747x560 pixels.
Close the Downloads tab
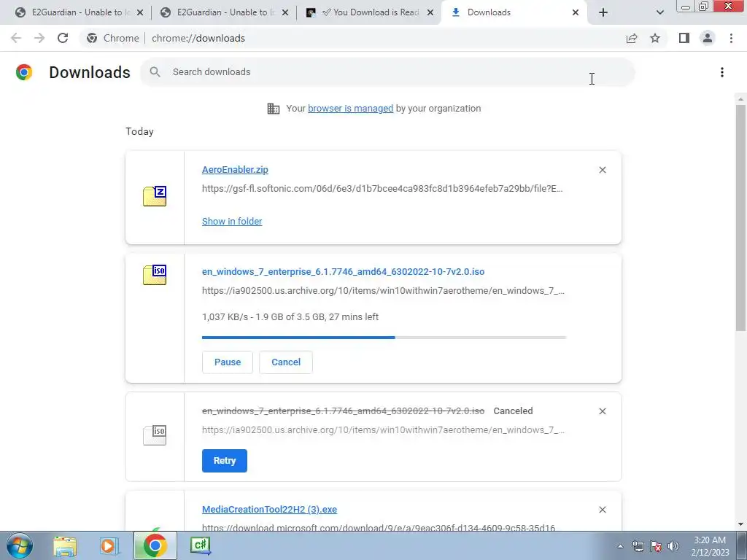576,12
